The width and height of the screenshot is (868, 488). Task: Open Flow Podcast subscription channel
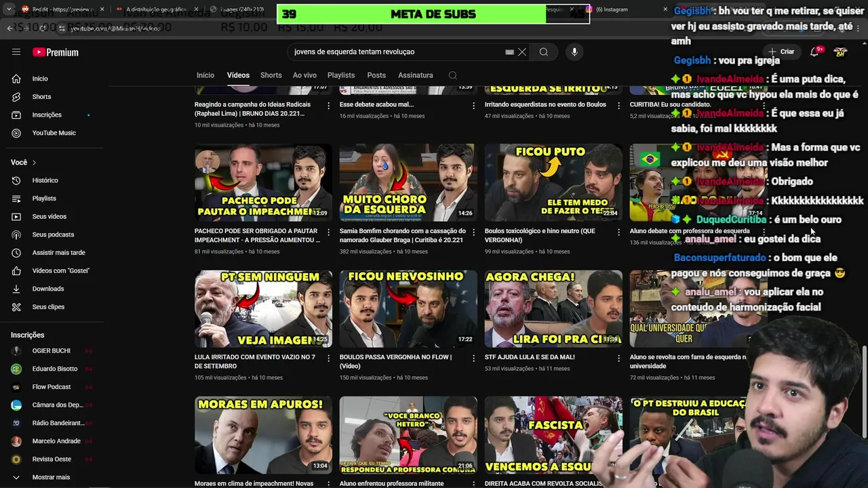(x=52, y=387)
